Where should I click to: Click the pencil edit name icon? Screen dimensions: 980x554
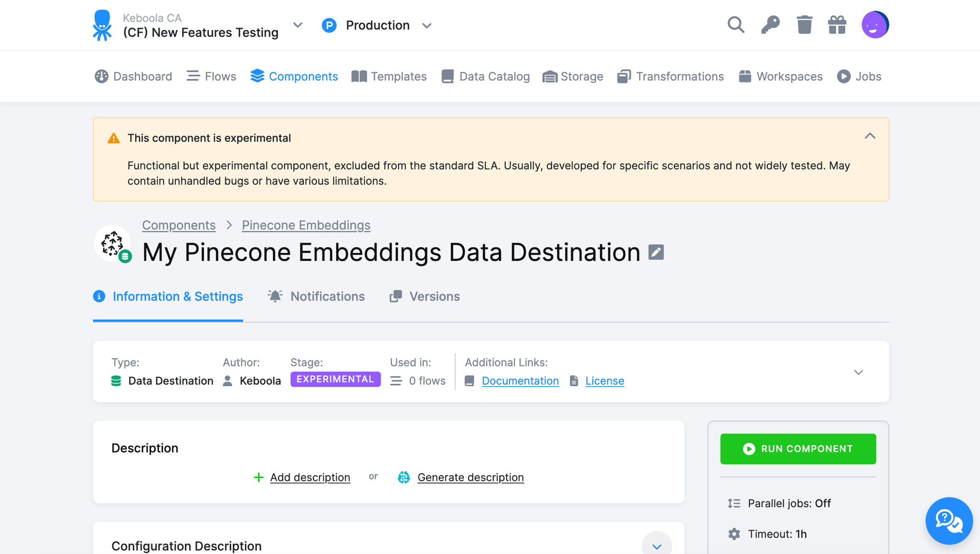pos(656,252)
